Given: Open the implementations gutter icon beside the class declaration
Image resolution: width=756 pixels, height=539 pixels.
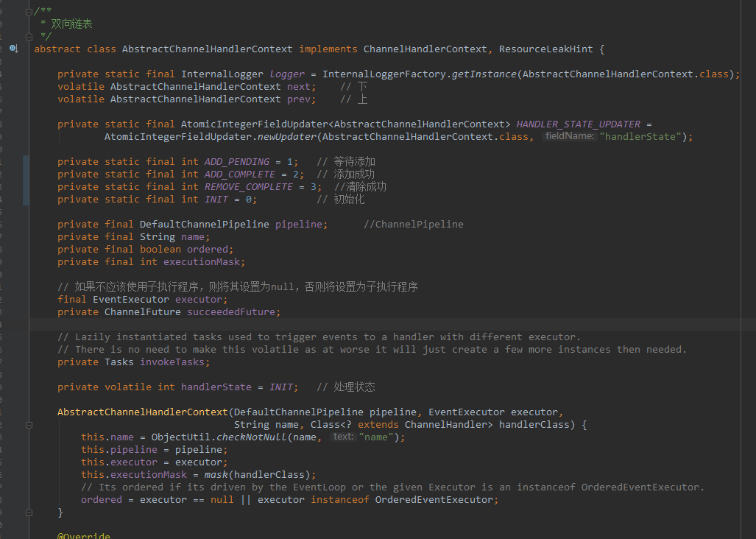Looking at the screenshot, I should 13,49.
